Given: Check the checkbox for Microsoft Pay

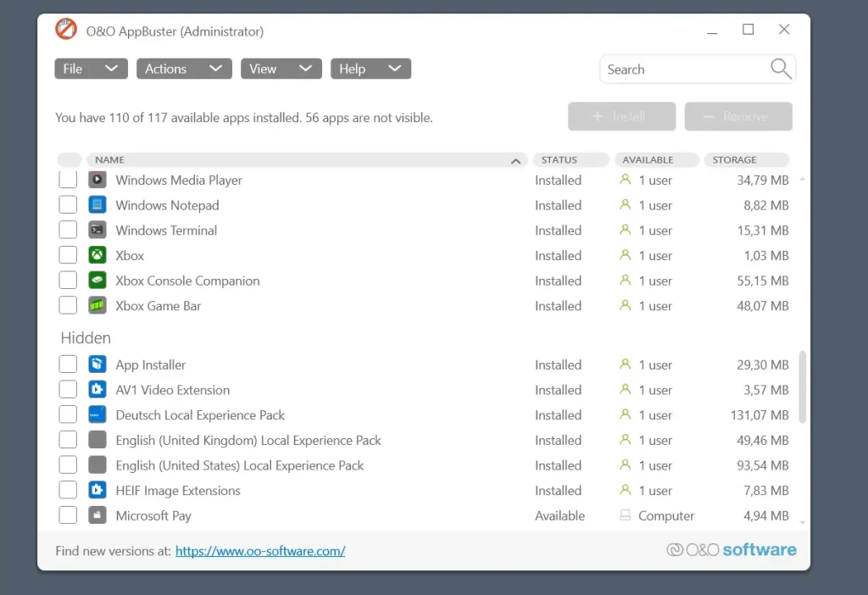Looking at the screenshot, I should tap(68, 514).
